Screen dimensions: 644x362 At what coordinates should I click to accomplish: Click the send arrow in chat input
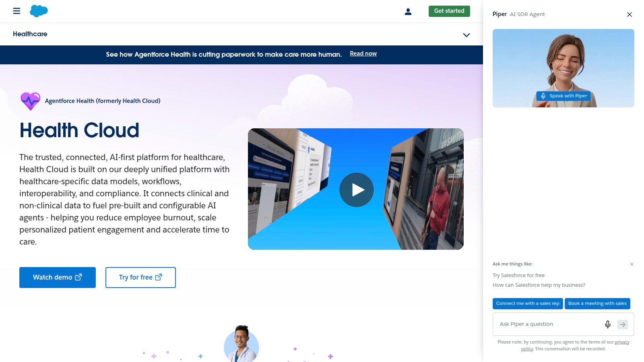coord(623,324)
